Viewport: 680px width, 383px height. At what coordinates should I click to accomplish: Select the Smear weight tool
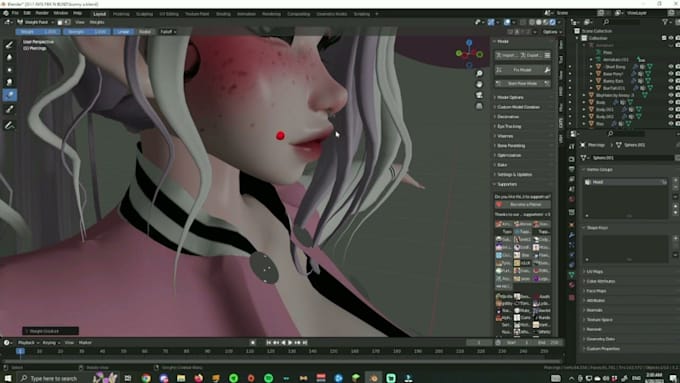(10, 82)
